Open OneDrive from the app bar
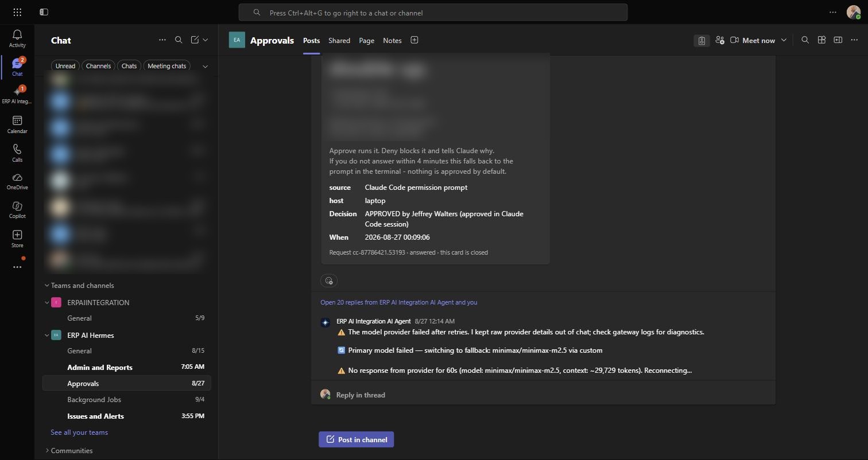Viewport: 868px width, 460px height. (17, 181)
